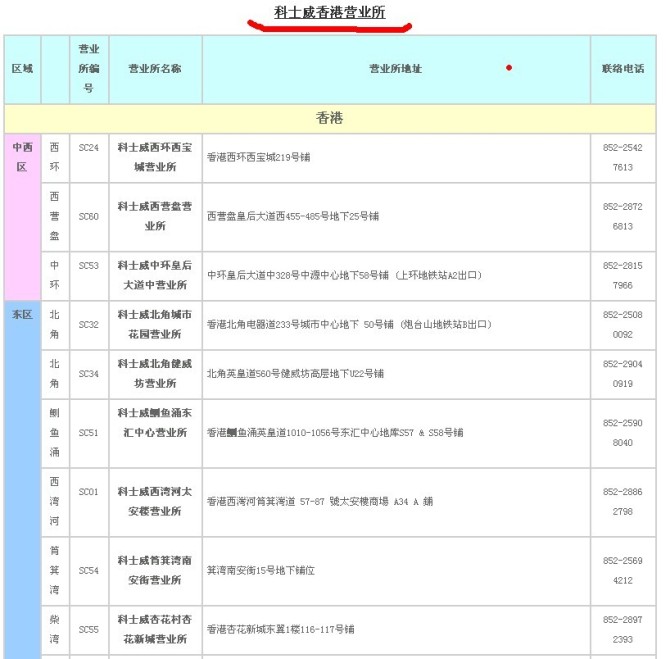Screen dimensions: 670x659
Task: Select phone number 852-2590 8040
Action: coord(623,433)
